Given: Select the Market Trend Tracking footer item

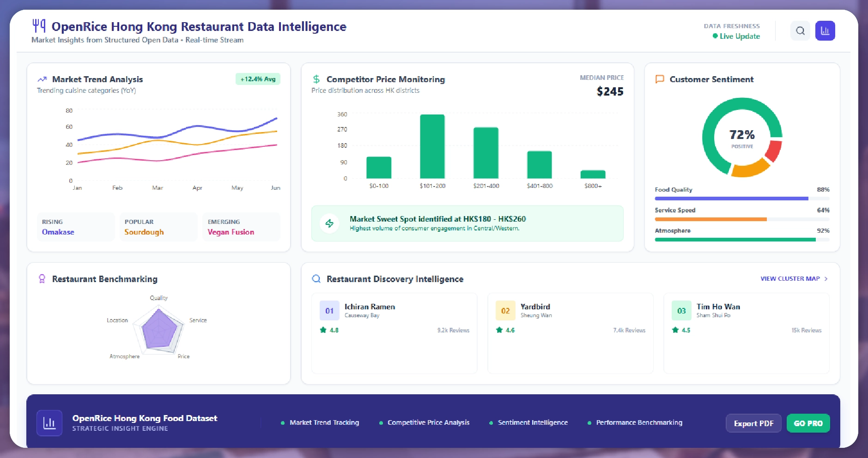Looking at the screenshot, I should (324, 422).
